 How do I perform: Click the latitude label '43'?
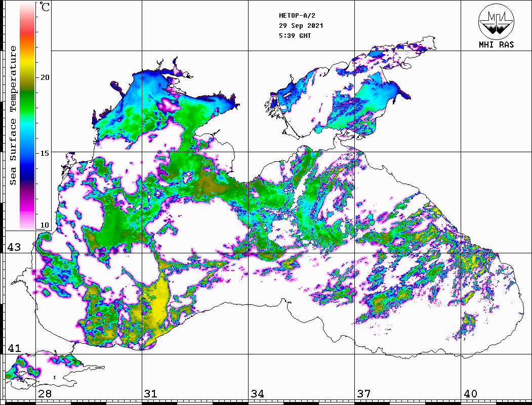coord(14,247)
